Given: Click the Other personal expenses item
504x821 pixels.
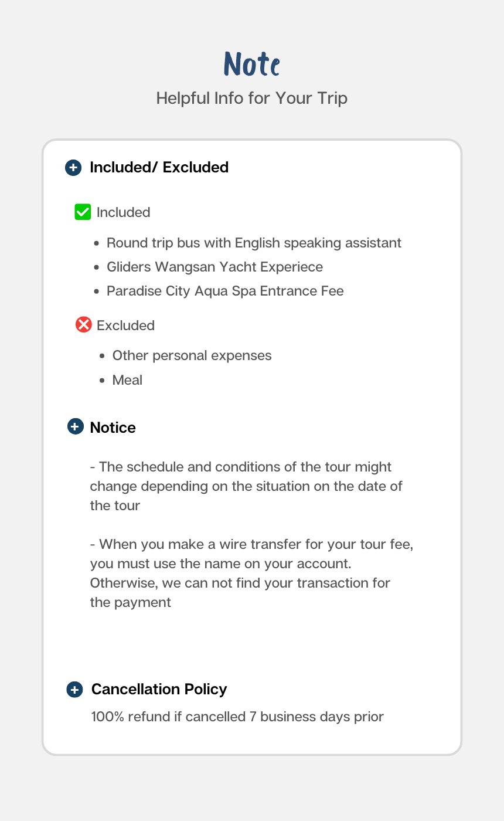Looking at the screenshot, I should (192, 355).
